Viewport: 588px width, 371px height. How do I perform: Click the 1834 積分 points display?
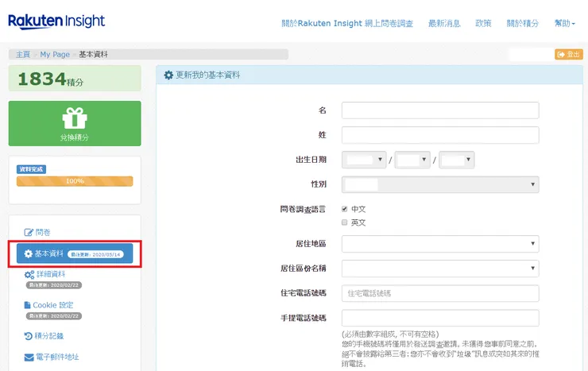(x=75, y=79)
